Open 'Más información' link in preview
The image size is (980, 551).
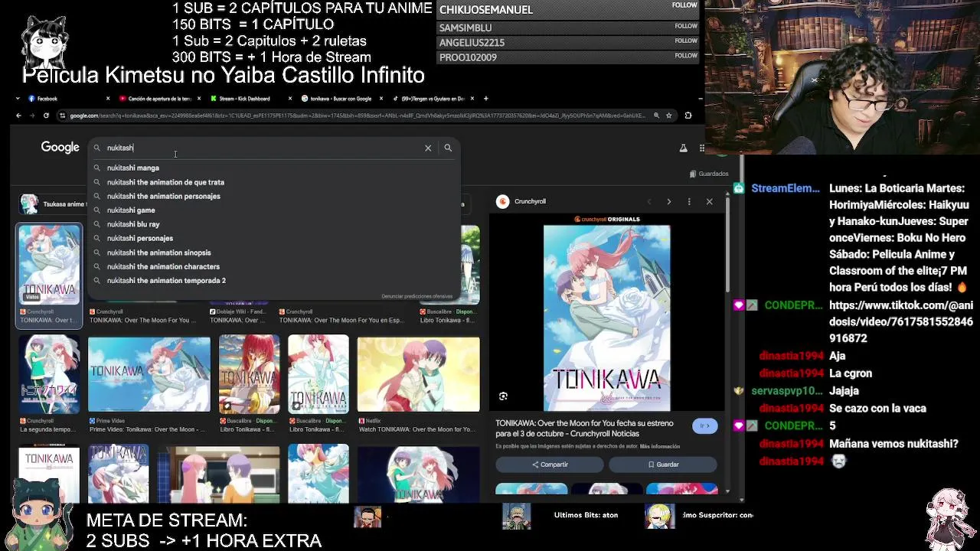(x=660, y=446)
